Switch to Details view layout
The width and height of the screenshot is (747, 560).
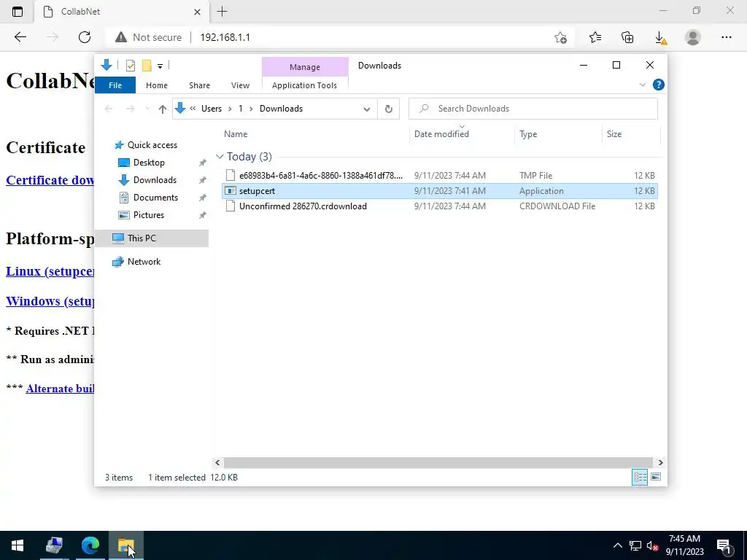pos(639,477)
